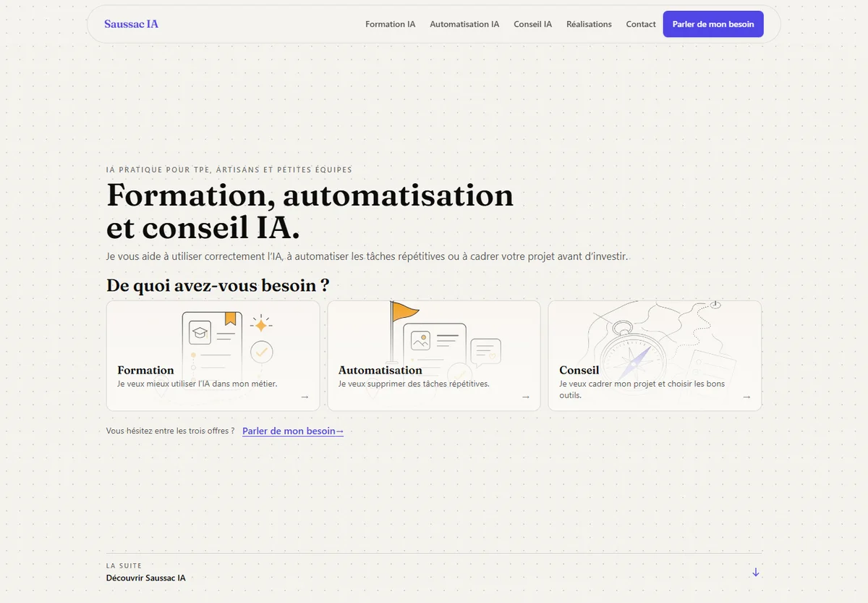Click 'Je veux mieux utiliser l'IA dans mon métier.'
The height and width of the screenshot is (603, 868).
point(197,384)
